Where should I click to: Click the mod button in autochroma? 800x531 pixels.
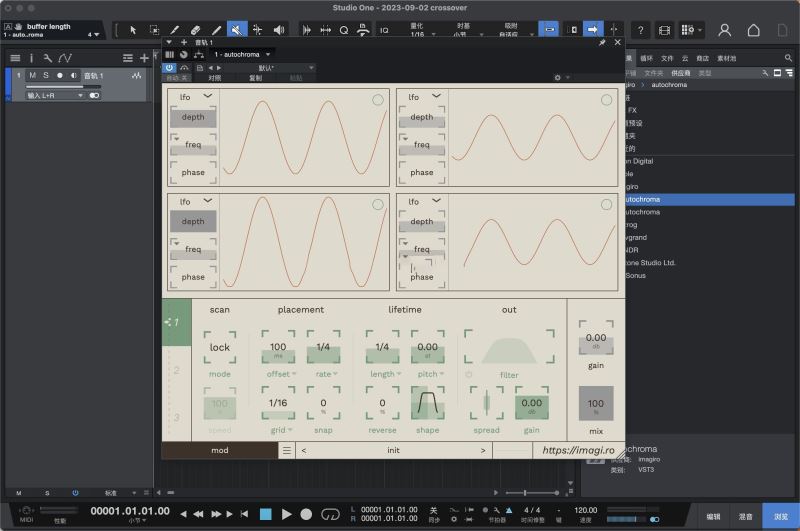coord(219,450)
